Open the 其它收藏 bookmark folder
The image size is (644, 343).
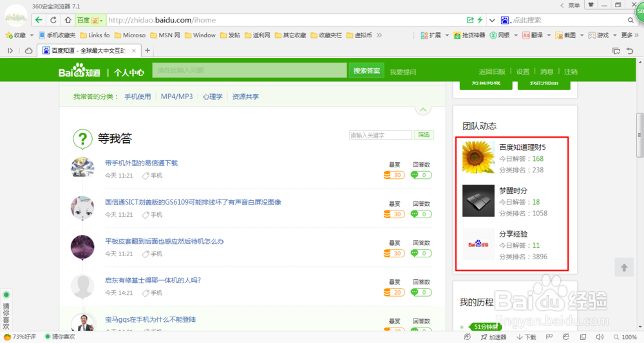click(x=290, y=35)
